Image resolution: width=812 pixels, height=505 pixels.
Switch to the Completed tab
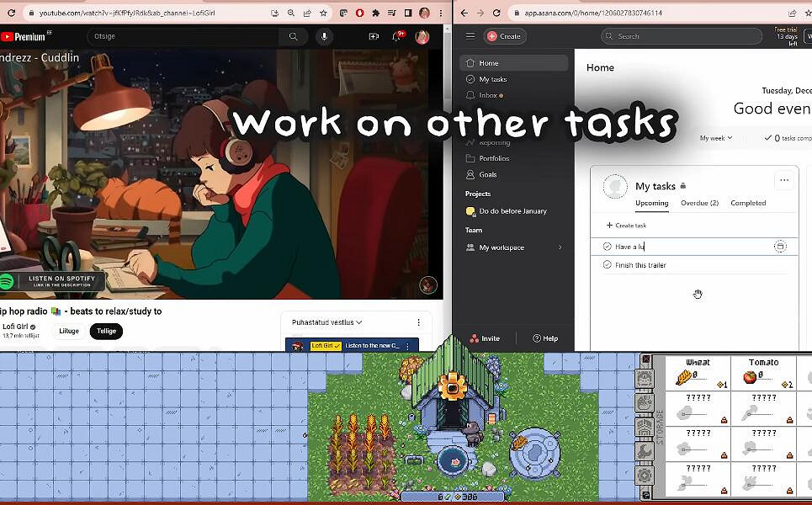coord(747,203)
